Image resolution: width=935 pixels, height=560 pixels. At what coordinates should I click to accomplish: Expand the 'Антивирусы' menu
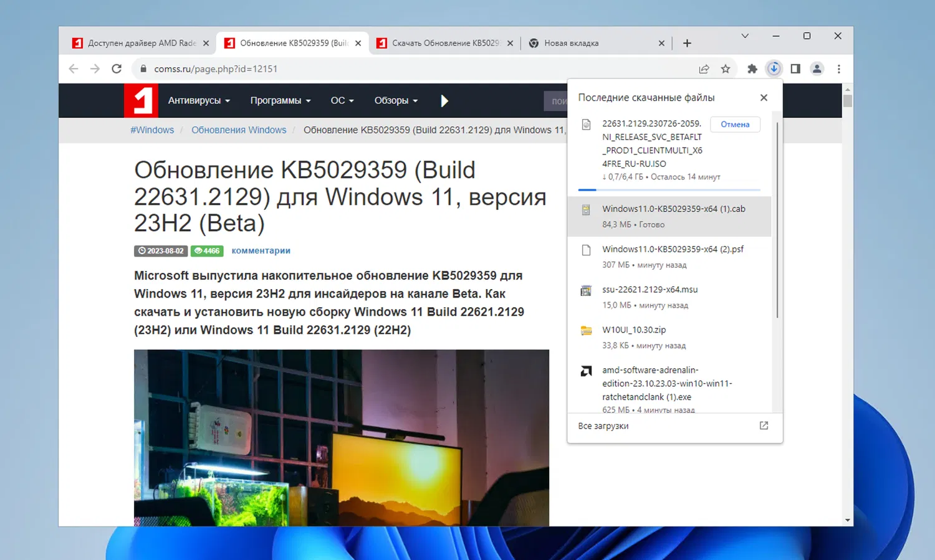199,100
